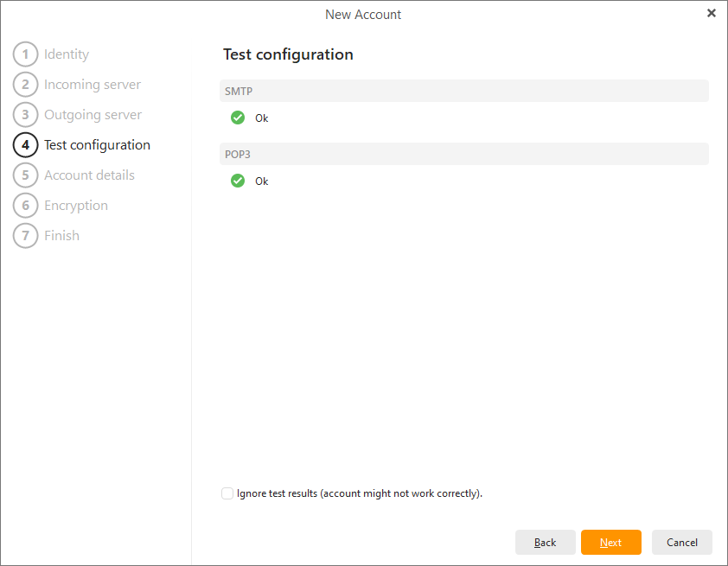Image resolution: width=728 pixels, height=566 pixels.
Task: Click the step 7 Finish circle icon
Action: point(26,236)
